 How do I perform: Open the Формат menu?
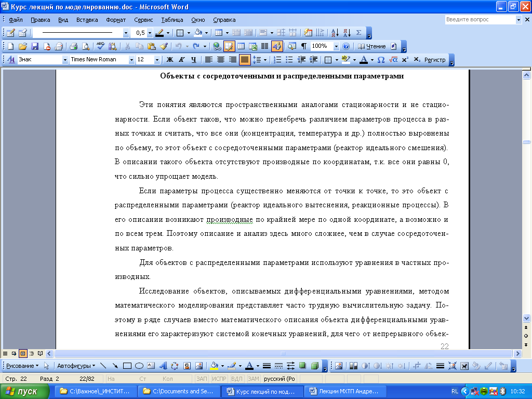[x=116, y=20]
